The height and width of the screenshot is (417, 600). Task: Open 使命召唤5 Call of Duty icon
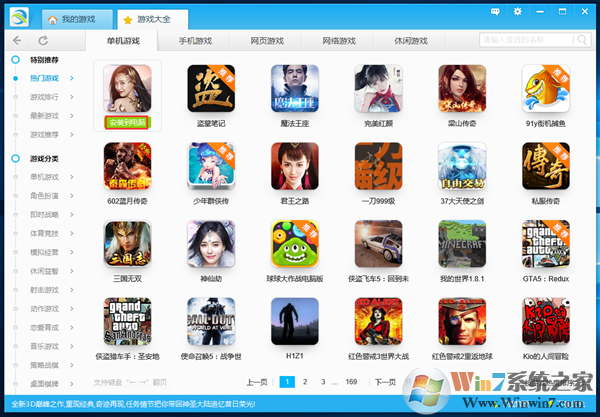click(211, 321)
